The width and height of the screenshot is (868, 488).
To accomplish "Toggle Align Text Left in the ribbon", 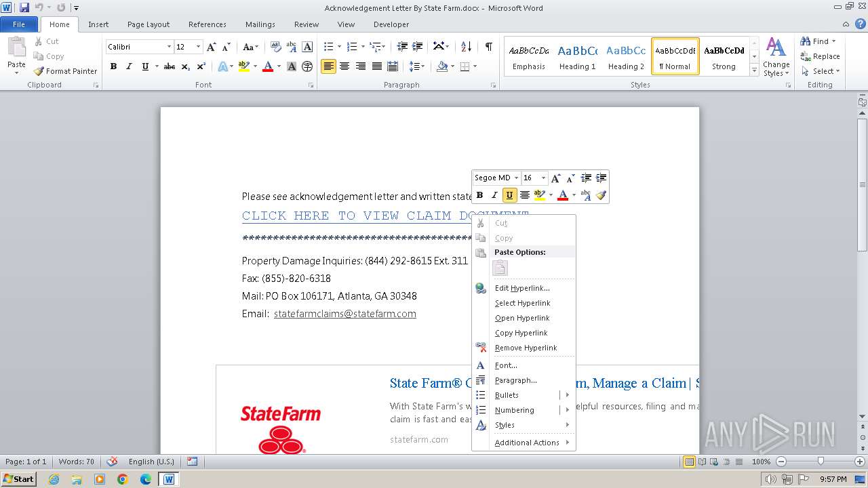I will pos(329,66).
